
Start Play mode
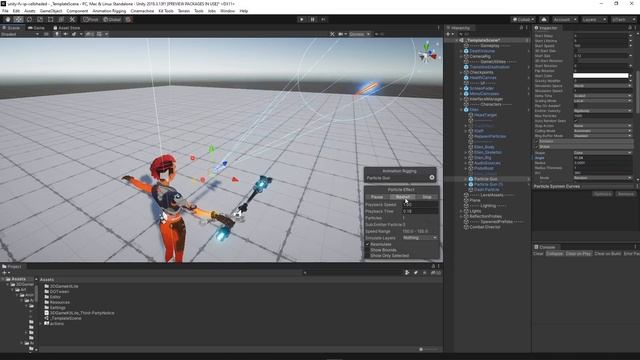pyautogui.click(x=302, y=19)
